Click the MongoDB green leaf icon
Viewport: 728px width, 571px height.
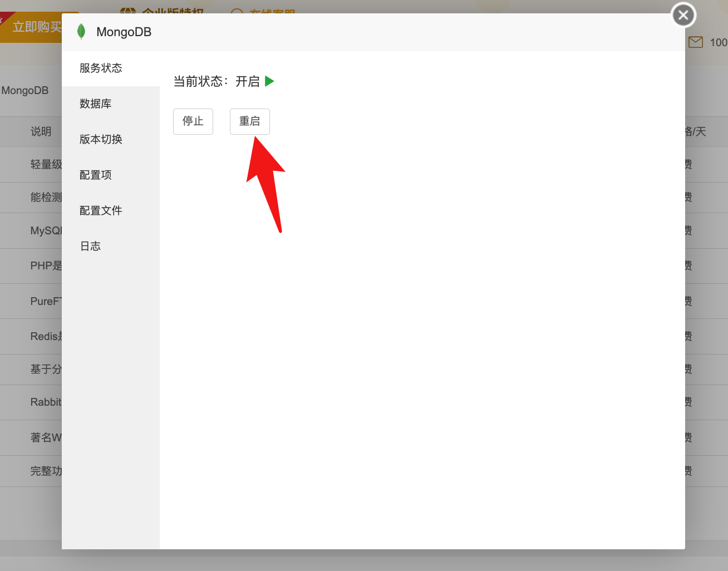pos(81,32)
